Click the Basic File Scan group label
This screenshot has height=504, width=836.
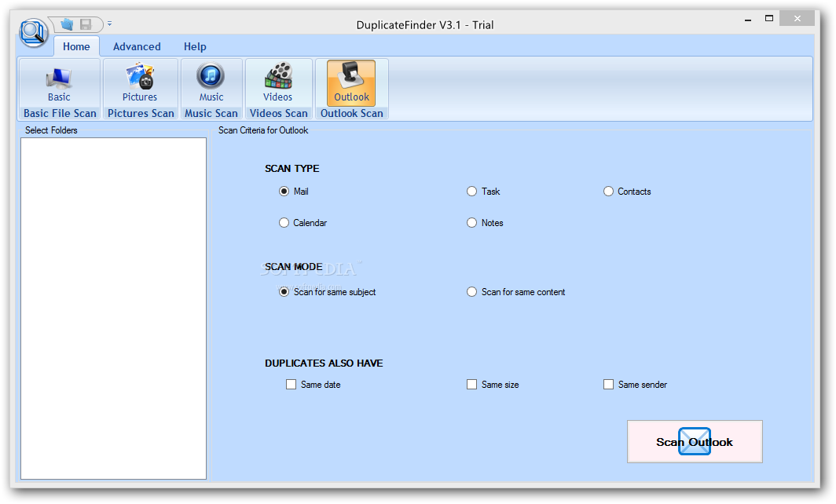[x=60, y=114]
